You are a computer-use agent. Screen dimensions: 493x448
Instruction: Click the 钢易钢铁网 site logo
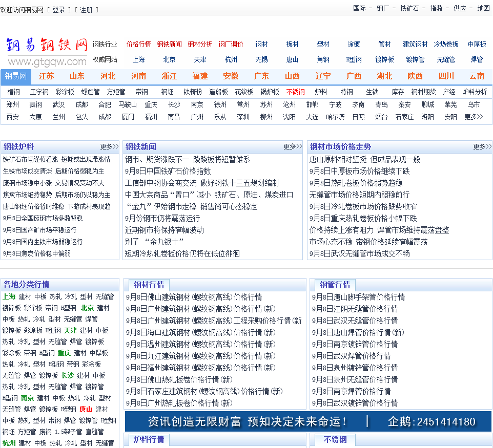click(47, 51)
